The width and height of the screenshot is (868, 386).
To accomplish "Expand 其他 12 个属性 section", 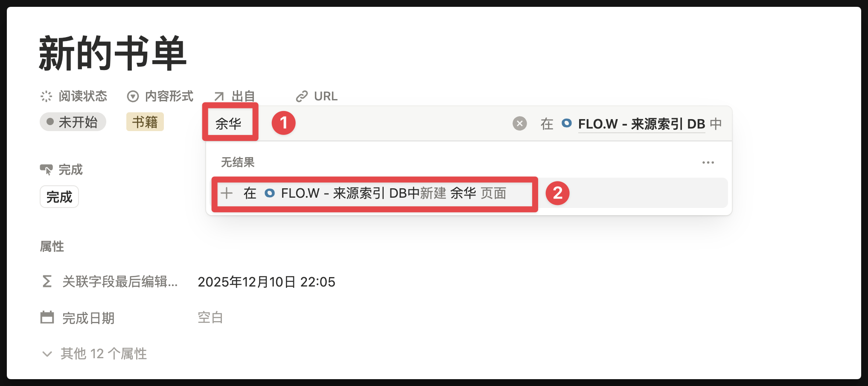I will click(x=47, y=354).
